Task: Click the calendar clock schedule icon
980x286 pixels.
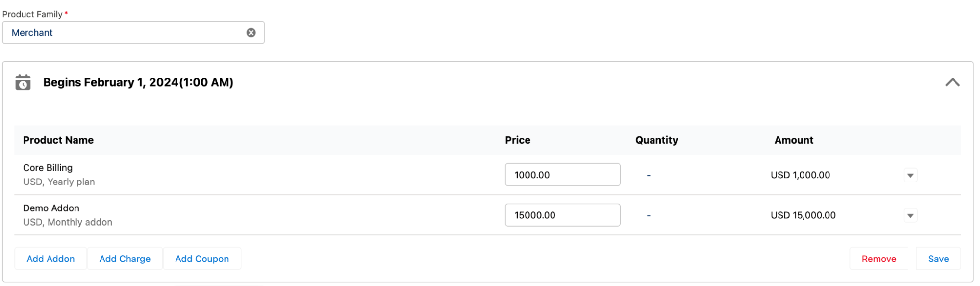Action: (x=23, y=82)
